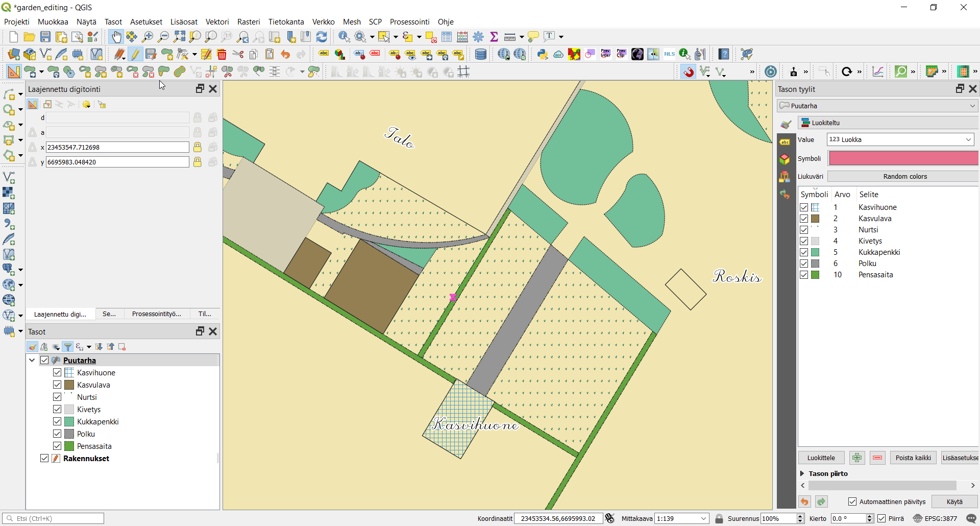980x526 pixels.
Task: Click the Save Project icon
Action: coord(45,37)
